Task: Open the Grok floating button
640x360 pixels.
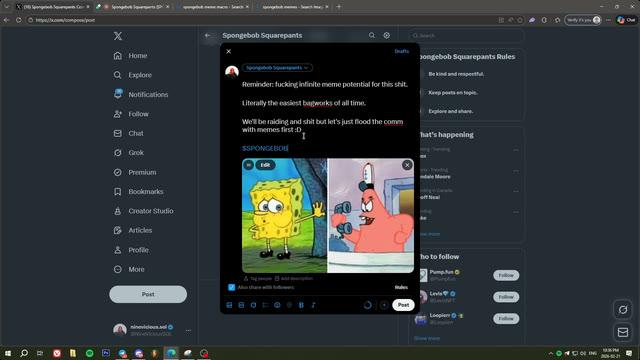Action: (623, 310)
